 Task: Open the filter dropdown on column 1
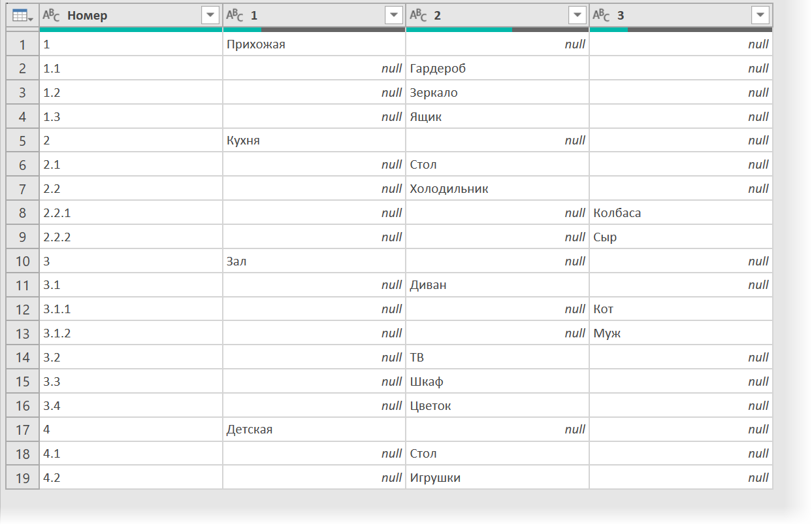393,16
